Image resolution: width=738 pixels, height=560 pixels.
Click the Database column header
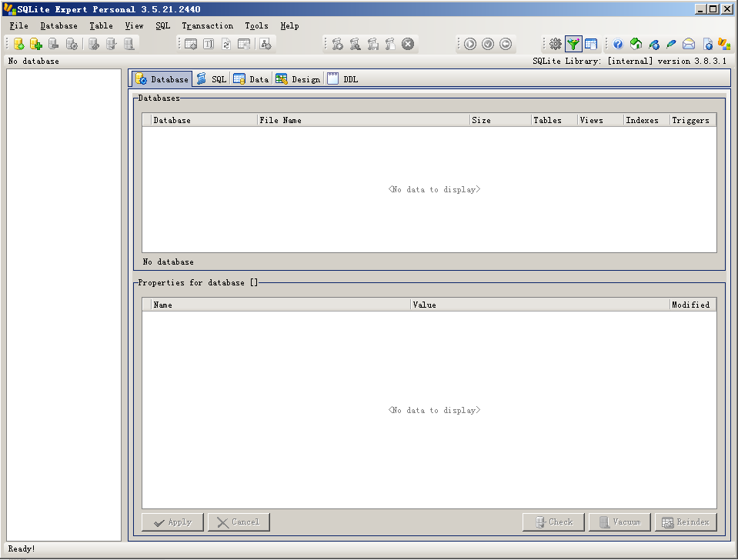coord(204,120)
